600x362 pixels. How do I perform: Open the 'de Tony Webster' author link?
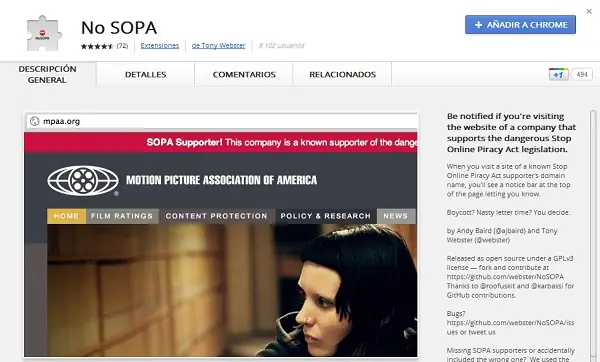[218, 46]
